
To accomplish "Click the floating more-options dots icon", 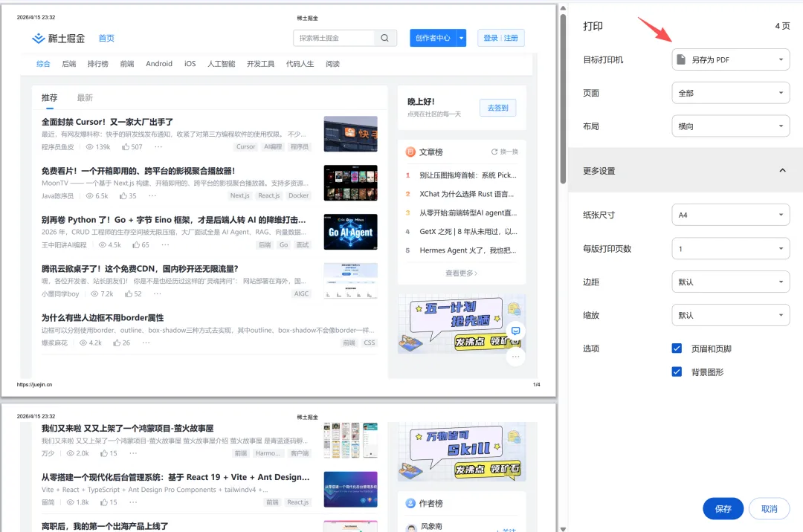I will pyautogui.click(x=516, y=357).
